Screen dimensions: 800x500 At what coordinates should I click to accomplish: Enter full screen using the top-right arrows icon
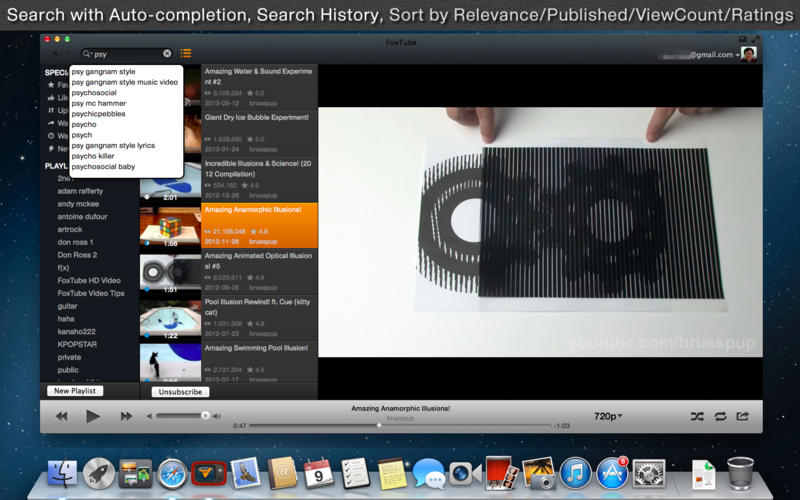(x=755, y=39)
